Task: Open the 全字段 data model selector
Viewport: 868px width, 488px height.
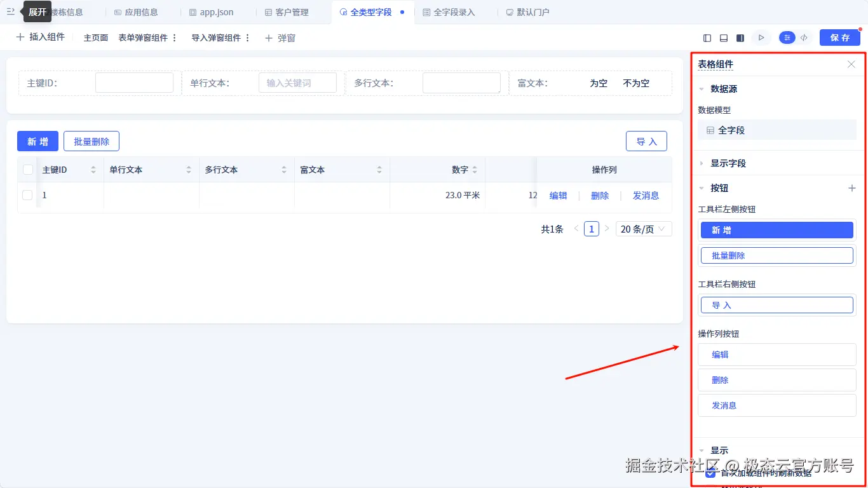Action: 777,130
